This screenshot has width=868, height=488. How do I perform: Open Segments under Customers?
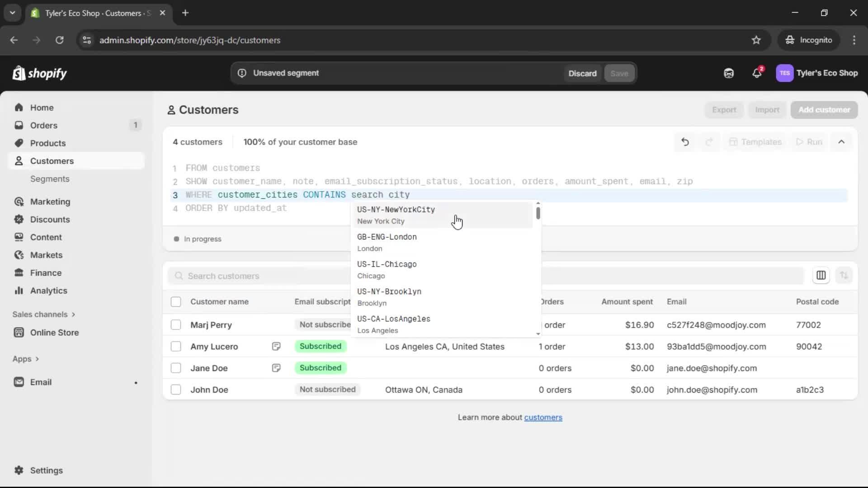click(x=50, y=179)
